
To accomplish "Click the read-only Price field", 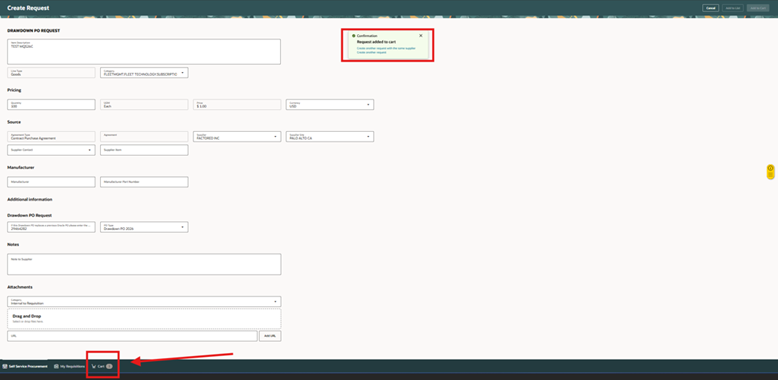I will 237,105.
